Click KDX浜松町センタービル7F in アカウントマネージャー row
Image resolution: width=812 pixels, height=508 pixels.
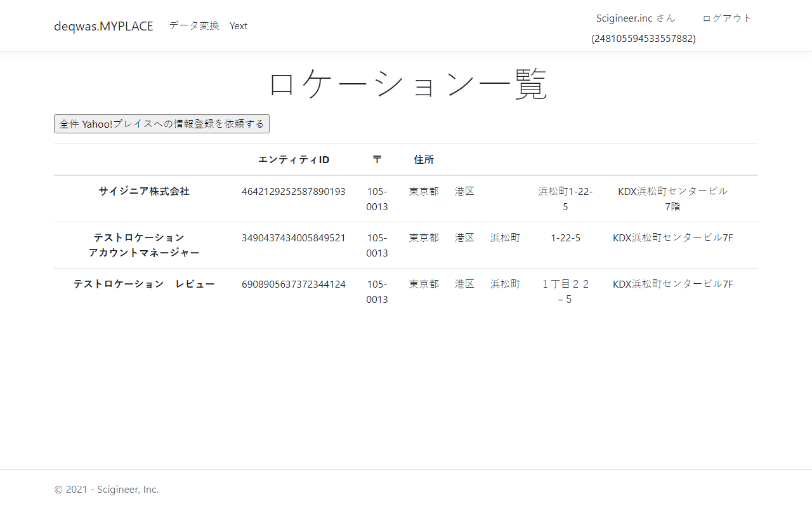point(672,237)
